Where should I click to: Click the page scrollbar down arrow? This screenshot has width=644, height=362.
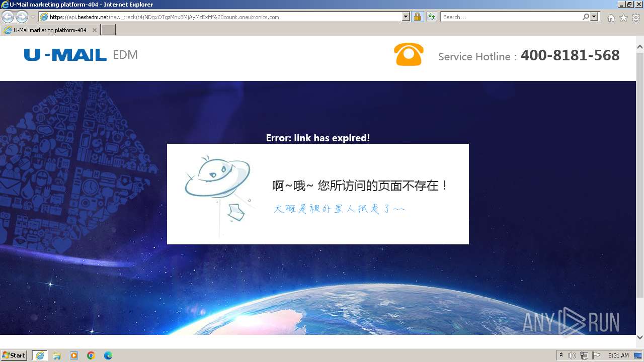(640, 337)
